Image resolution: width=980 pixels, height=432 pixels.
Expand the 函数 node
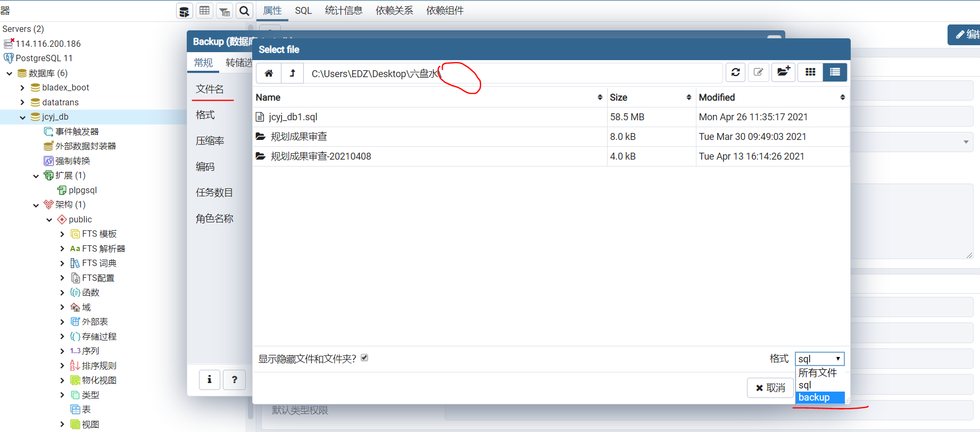[62, 293]
